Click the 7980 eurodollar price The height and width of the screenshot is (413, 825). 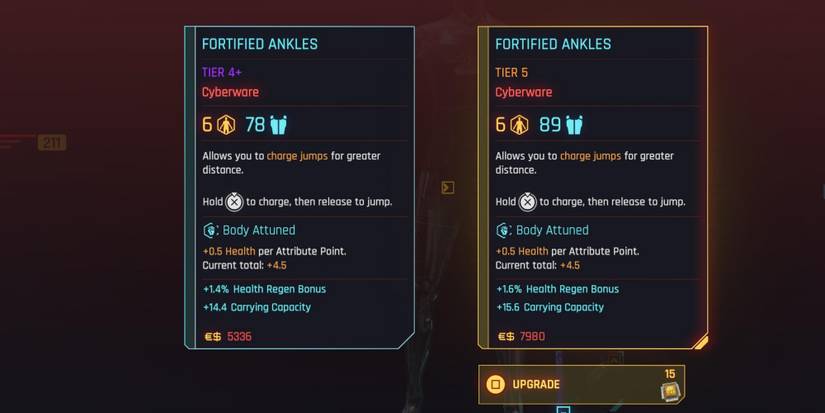(532, 337)
